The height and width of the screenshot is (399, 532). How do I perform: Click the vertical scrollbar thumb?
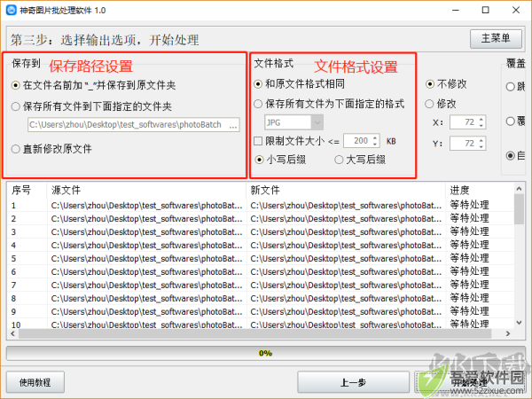[519, 209]
